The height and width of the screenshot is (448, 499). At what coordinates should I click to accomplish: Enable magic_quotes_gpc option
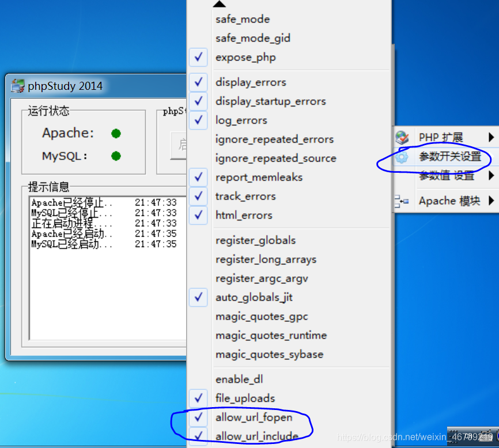[289, 316]
